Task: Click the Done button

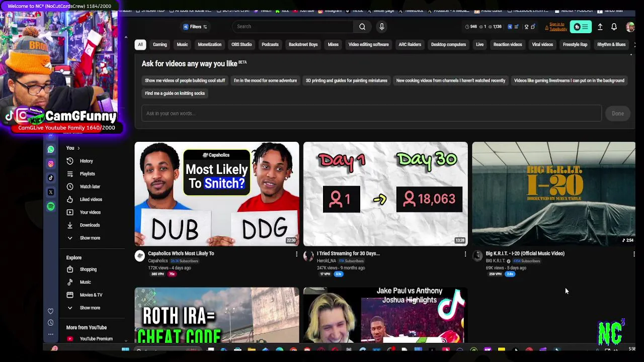Action: pyautogui.click(x=618, y=114)
